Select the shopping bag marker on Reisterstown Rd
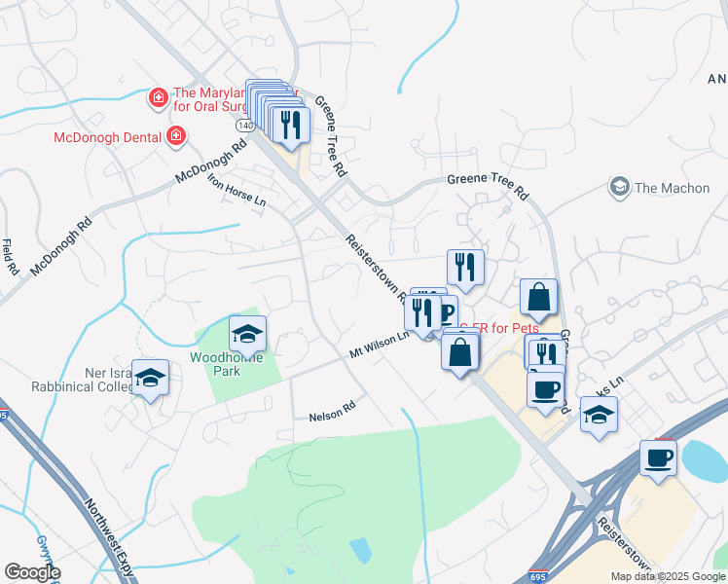This screenshot has width=728, height=584. [x=459, y=353]
